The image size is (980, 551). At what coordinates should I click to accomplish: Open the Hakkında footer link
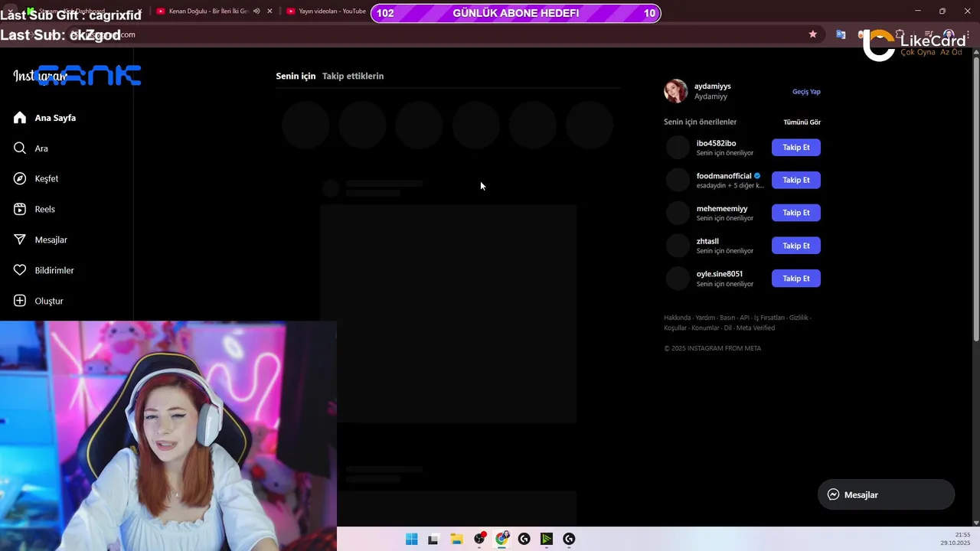(677, 318)
